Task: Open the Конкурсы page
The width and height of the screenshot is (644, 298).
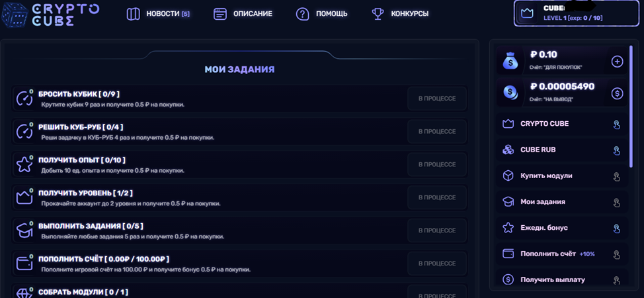Action: [400, 14]
